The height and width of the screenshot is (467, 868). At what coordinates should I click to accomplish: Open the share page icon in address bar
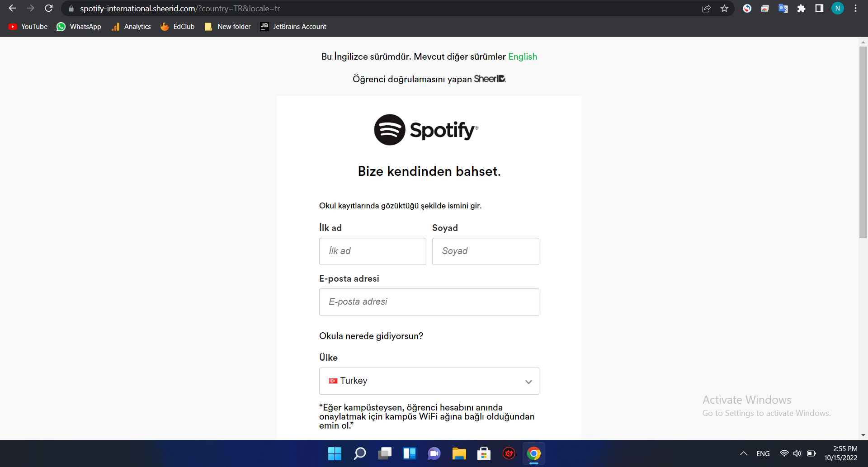click(706, 9)
